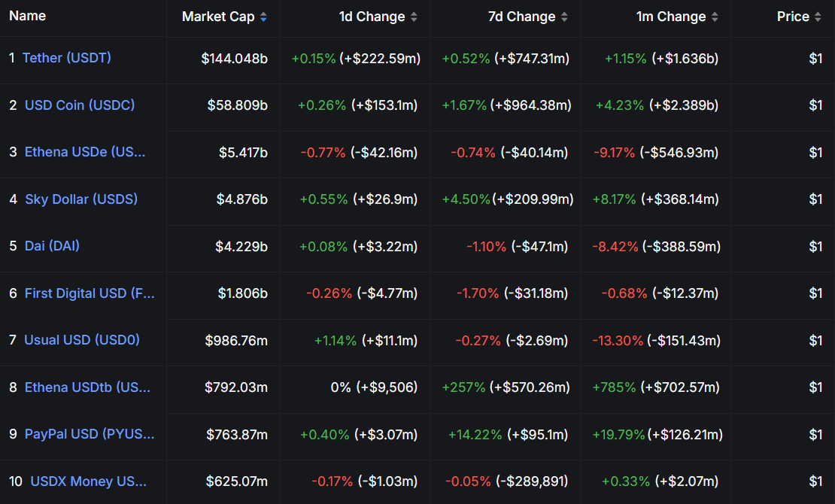Select PayPal USD market cap $763.87m

[x=237, y=435]
